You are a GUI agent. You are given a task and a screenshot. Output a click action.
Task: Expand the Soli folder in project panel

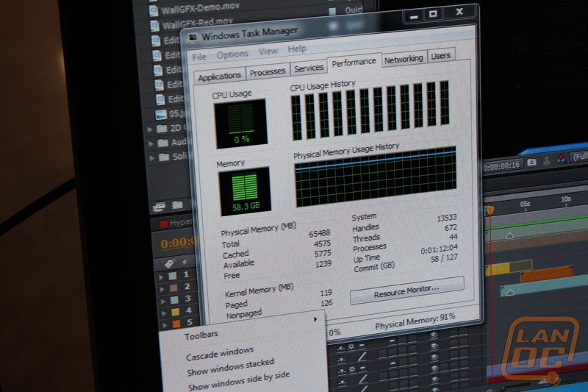pos(152,158)
